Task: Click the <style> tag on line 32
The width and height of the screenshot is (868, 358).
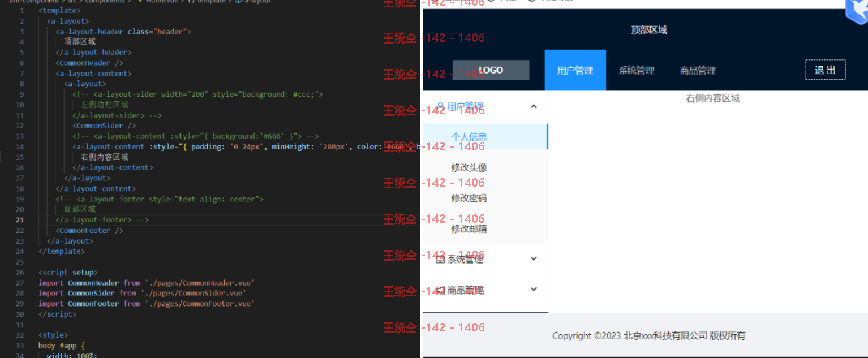Action: (x=53, y=335)
